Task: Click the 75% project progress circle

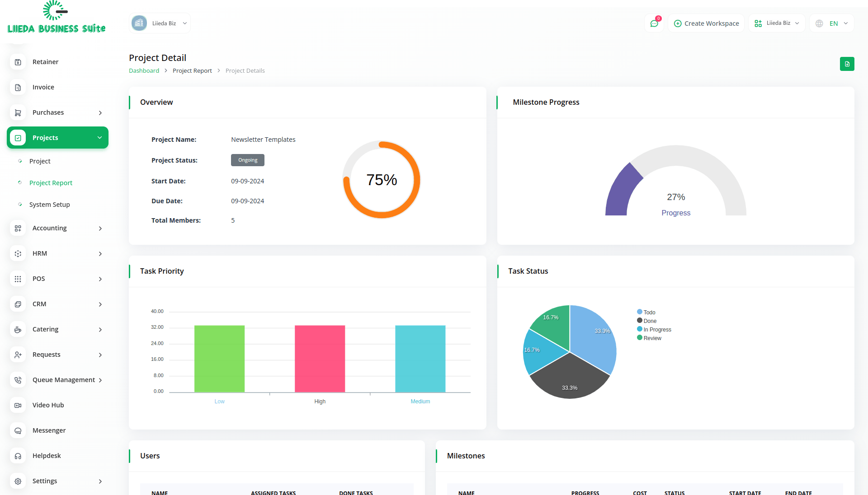Action: 382,180
